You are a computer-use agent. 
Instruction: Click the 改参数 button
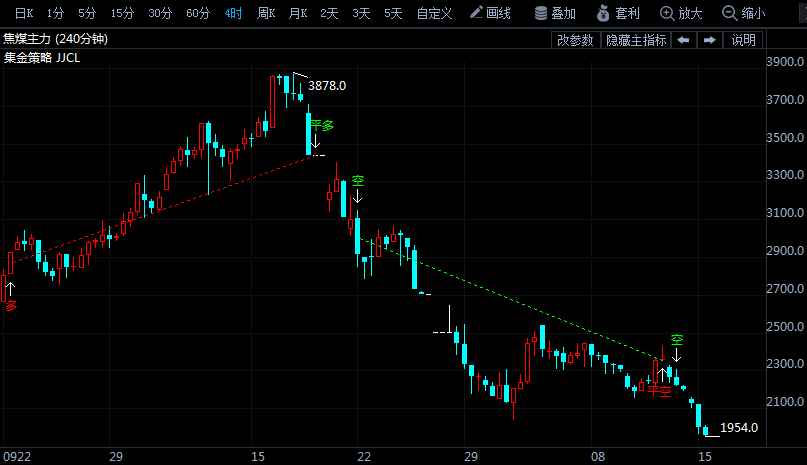click(x=575, y=40)
